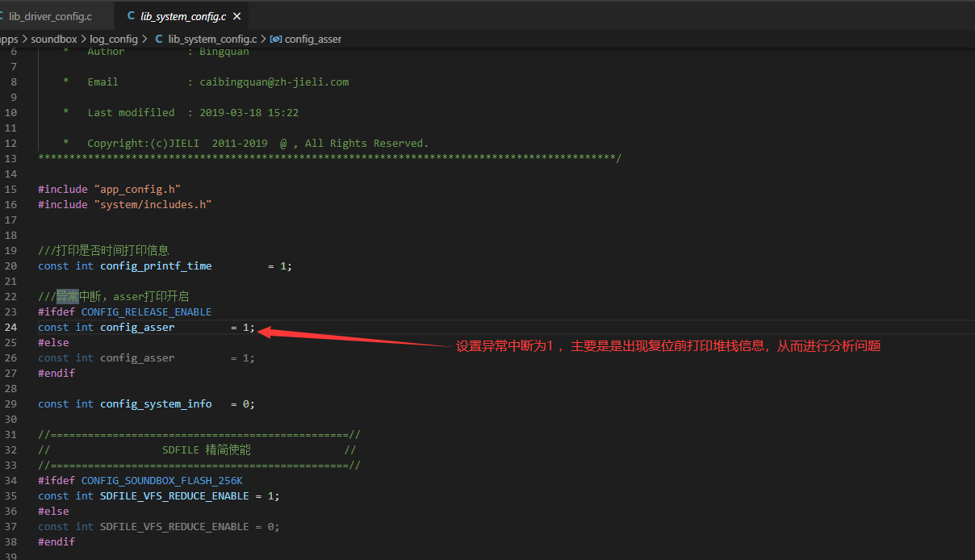Click line number 24 in the gutter
975x560 pixels.
(10, 327)
